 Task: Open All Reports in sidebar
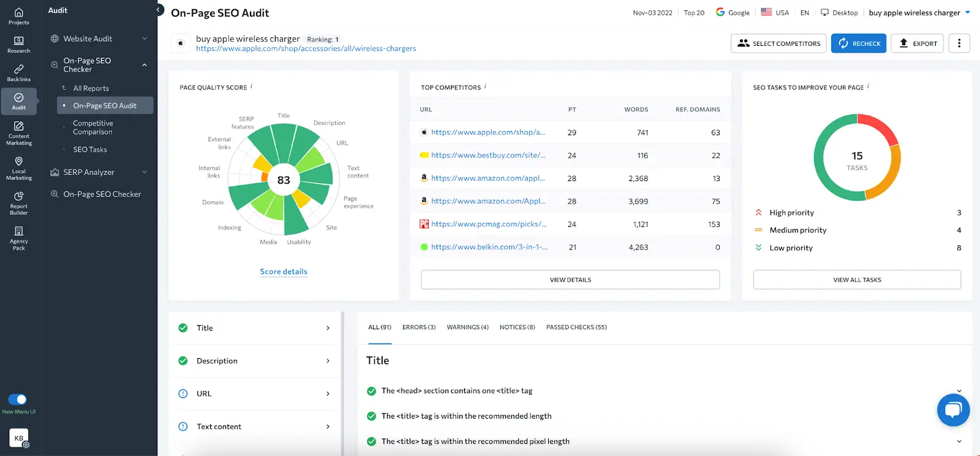click(91, 88)
